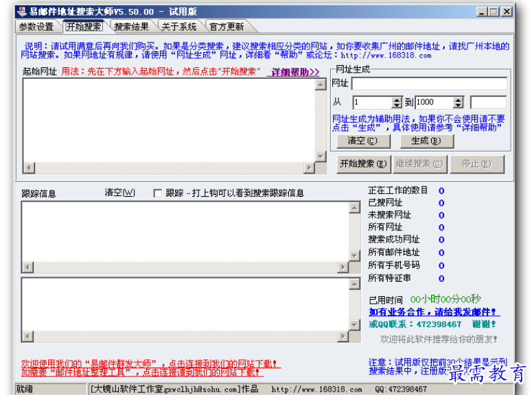Click right arrow on 跟踪信息 horizontal scrollbar
Viewport: 532px width, 395px height.
(x=343, y=267)
